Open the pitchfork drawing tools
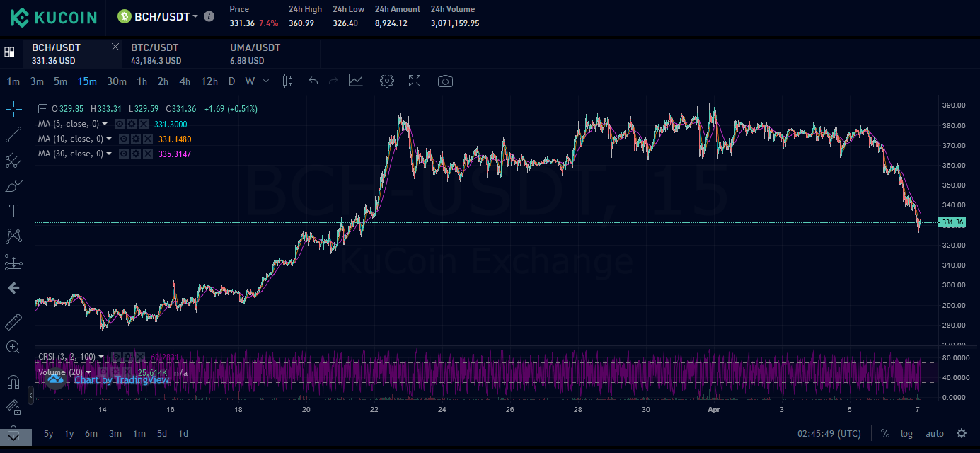The image size is (980, 453). 13,160
